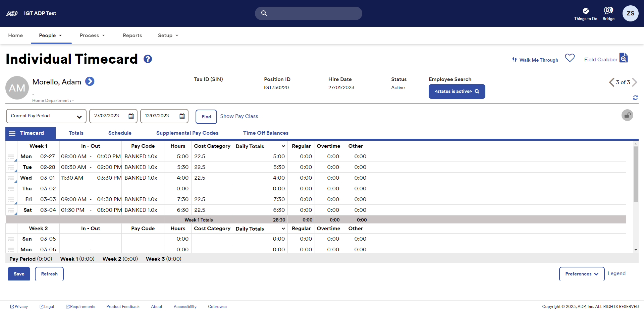Switch to the Totals tab
The height and width of the screenshot is (314, 644).
pyautogui.click(x=76, y=133)
